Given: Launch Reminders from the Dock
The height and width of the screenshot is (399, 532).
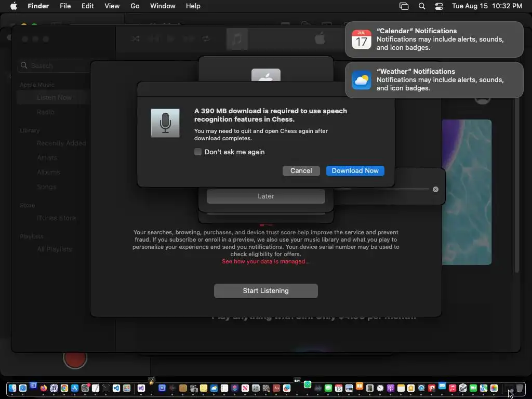Looking at the screenshot, I should point(224,388).
